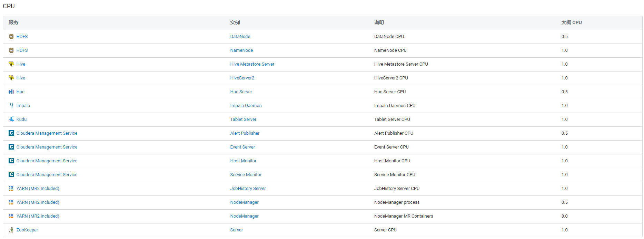Click the 1.0 CPU value for Hive Metastore Server

click(x=564, y=64)
